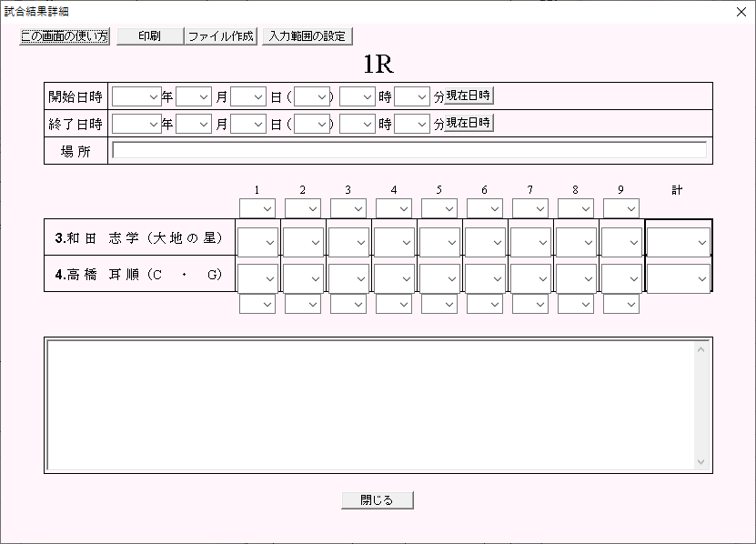The height and width of the screenshot is (544, 756).
Task: Open the 開始日時 weekday dropdown
Action: (x=311, y=96)
